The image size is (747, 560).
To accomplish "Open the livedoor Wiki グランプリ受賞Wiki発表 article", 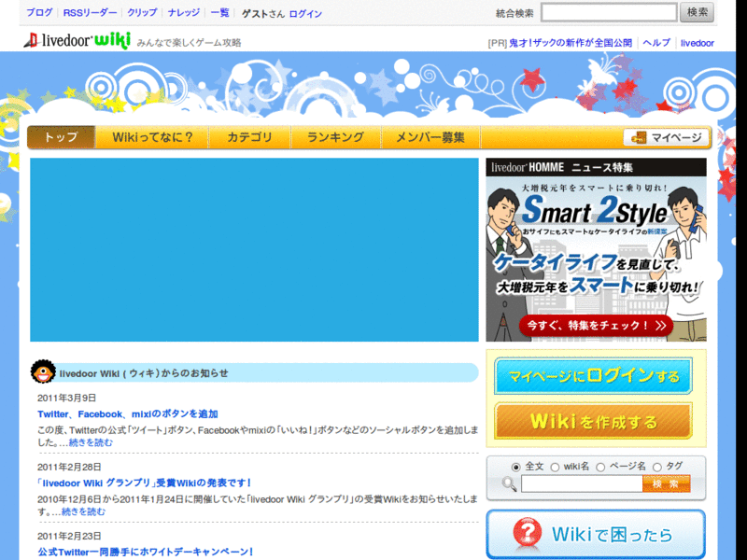I will coord(145,483).
